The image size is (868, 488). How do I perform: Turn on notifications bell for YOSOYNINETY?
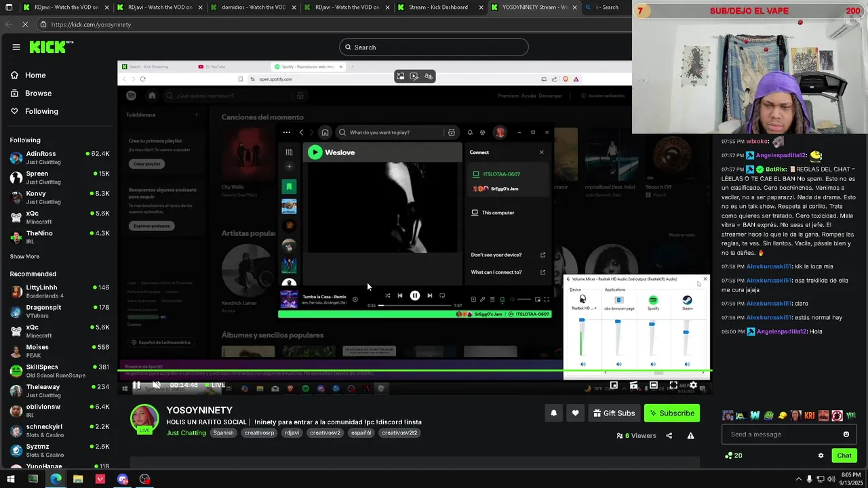(553, 413)
